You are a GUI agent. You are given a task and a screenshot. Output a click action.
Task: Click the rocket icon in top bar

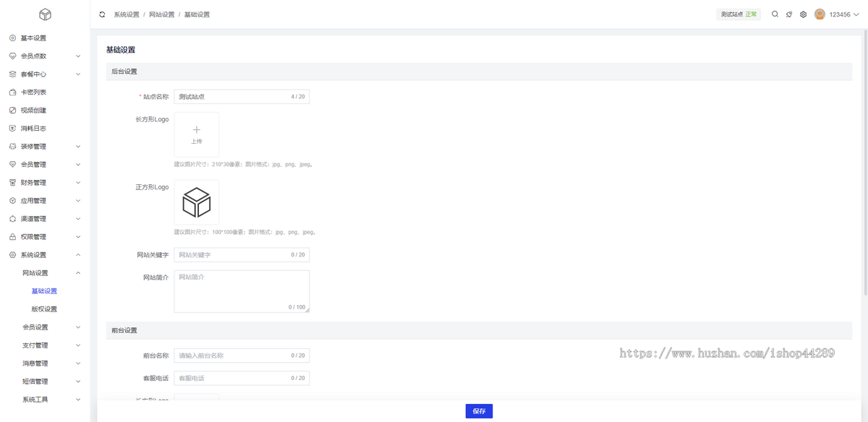coord(789,14)
